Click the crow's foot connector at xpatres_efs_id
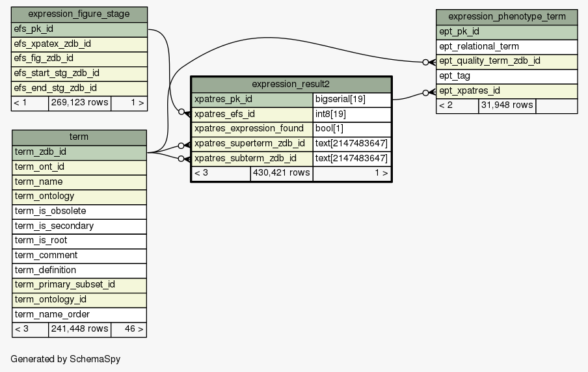Image resolution: width=588 pixels, height=372 pixels. click(184, 113)
